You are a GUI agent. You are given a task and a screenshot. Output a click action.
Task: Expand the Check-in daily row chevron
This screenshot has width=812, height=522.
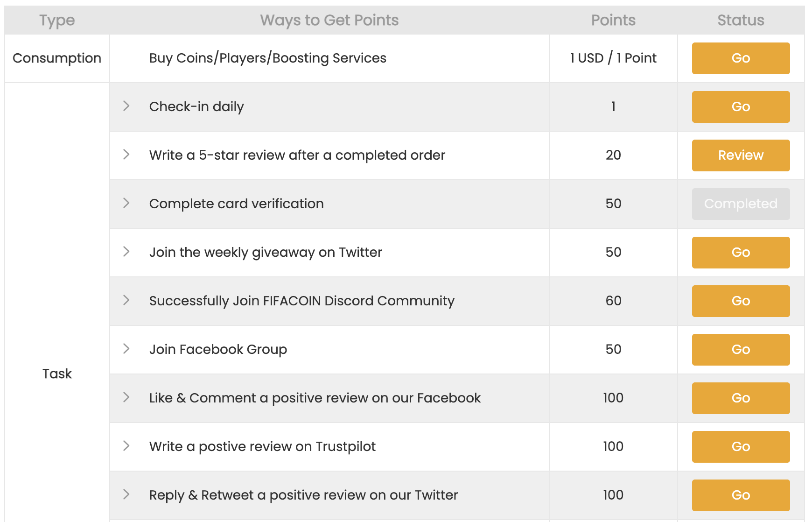tap(126, 106)
